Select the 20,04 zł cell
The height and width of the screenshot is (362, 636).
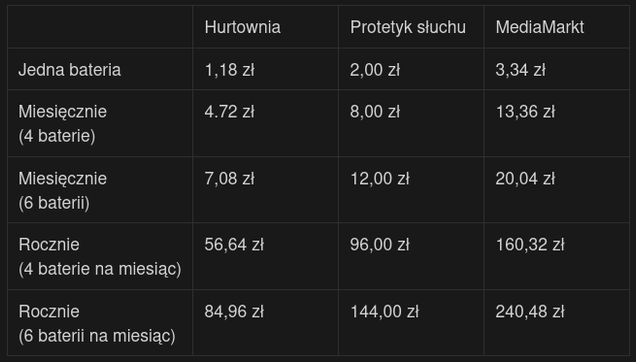[525, 179]
